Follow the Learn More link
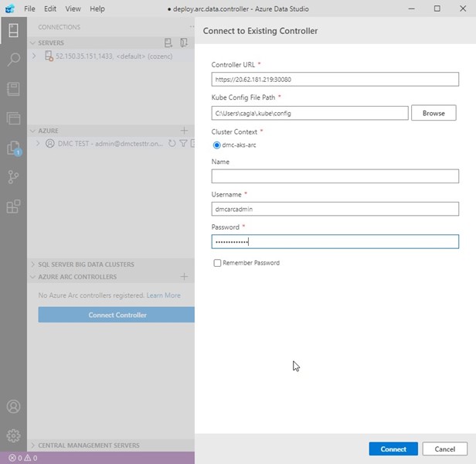476x464 pixels. click(x=163, y=295)
